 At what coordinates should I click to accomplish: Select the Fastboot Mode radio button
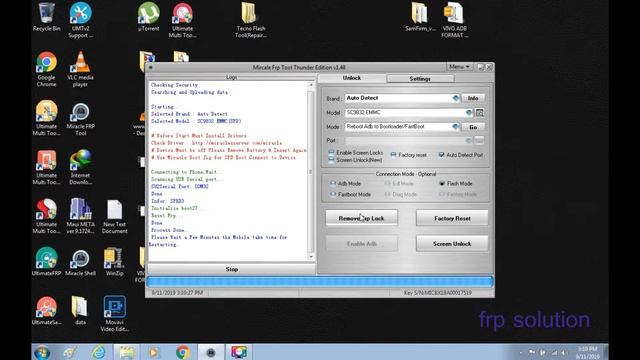333,194
